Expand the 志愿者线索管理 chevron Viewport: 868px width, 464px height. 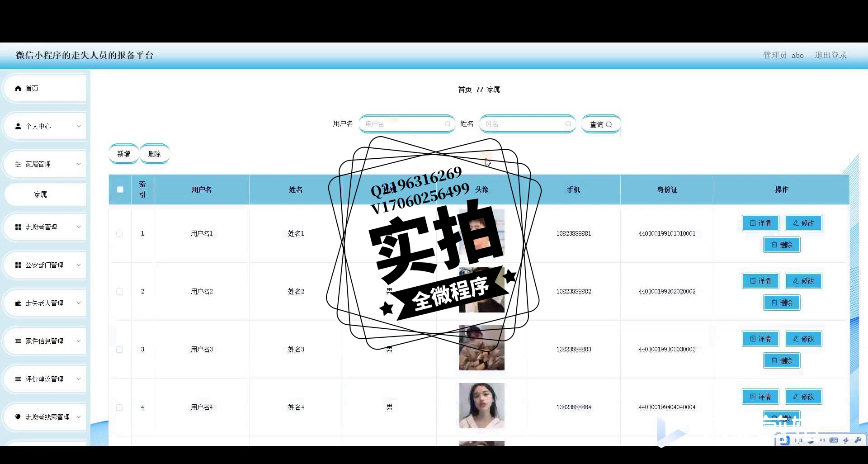click(79, 417)
